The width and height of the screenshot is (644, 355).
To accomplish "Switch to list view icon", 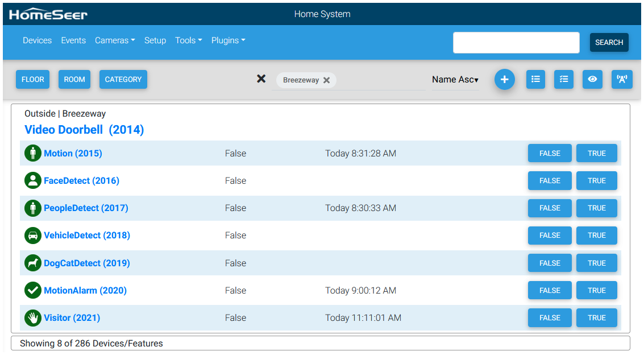I will [x=535, y=80].
